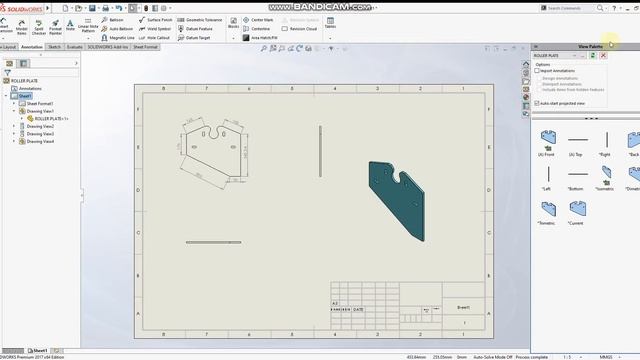Viewport: 640px width, 360px height.
Task: Select the Weld Symbol tool
Action: pyautogui.click(x=155, y=29)
